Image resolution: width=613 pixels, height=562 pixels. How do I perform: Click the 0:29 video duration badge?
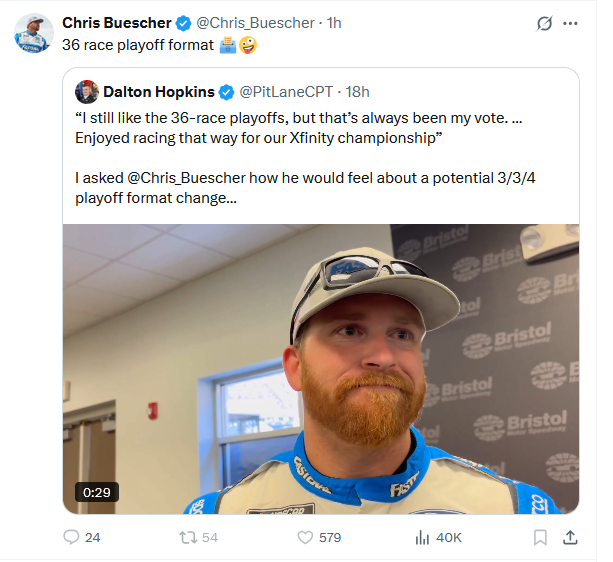96,492
